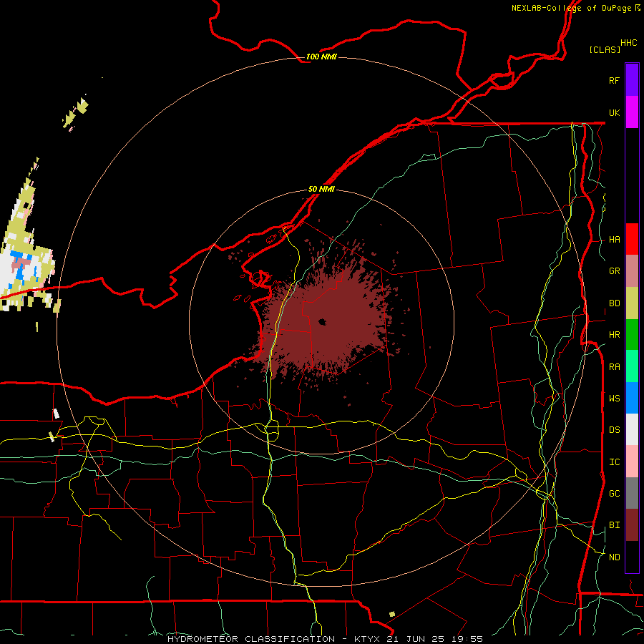Screen dimensions: 644x644
Task: Click the 50 NMI range ring label
Action: click(x=321, y=190)
